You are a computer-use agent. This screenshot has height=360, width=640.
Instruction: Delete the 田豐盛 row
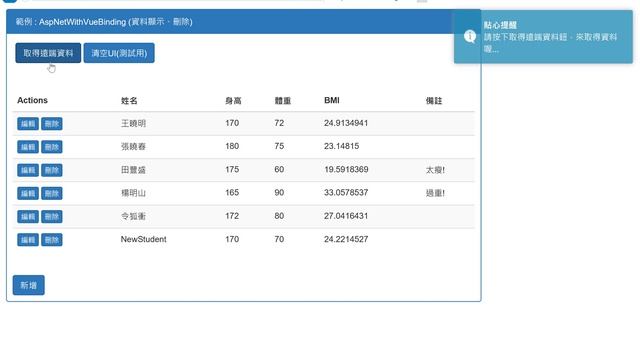[x=51, y=170]
